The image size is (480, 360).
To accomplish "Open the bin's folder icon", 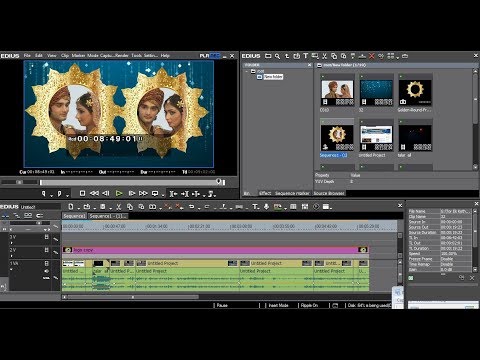I will tap(268, 56).
